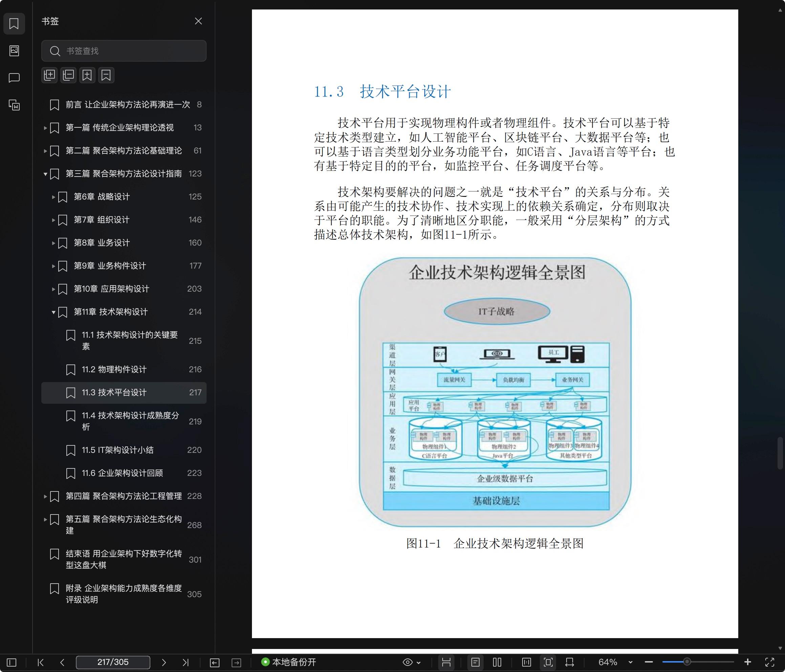785x672 pixels.
Task: Go to 11.6 企业架构设计回顾
Action: tap(124, 474)
